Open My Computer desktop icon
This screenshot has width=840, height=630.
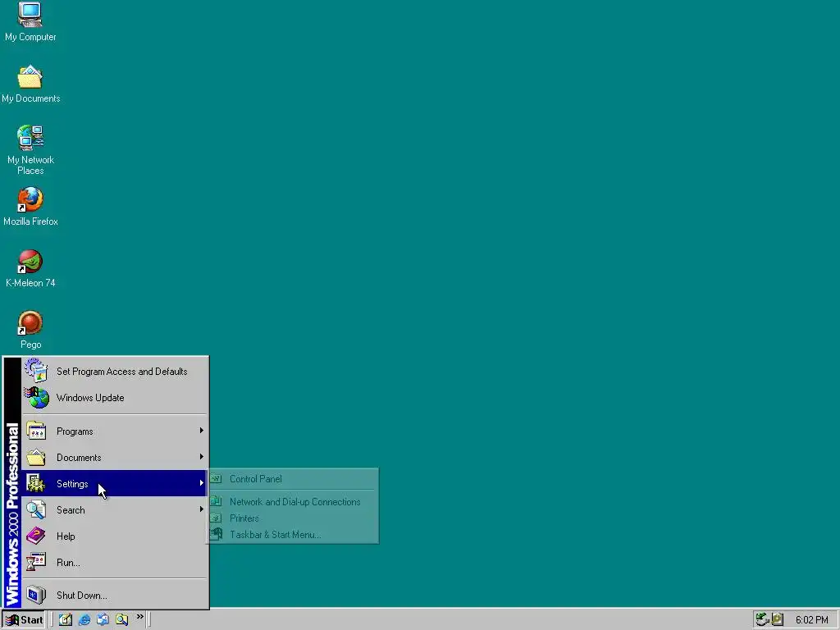point(30,21)
